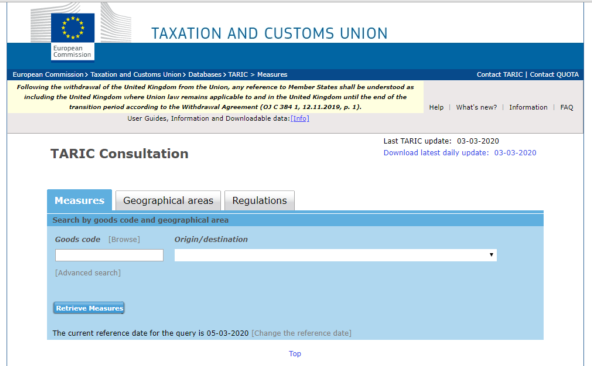
Task: Open the Info link for user guides
Action: [300, 119]
